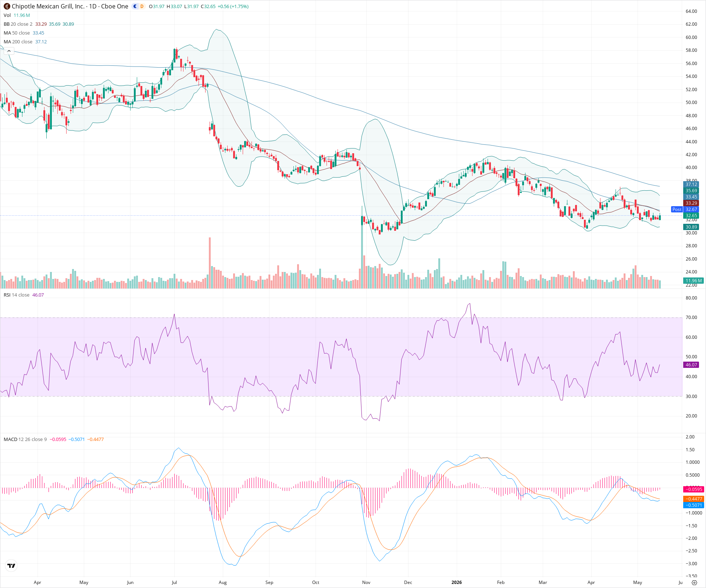Click the 64.00 price scale label
This screenshot has width=706, height=588.
pyautogui.click(x=691, y=11)
